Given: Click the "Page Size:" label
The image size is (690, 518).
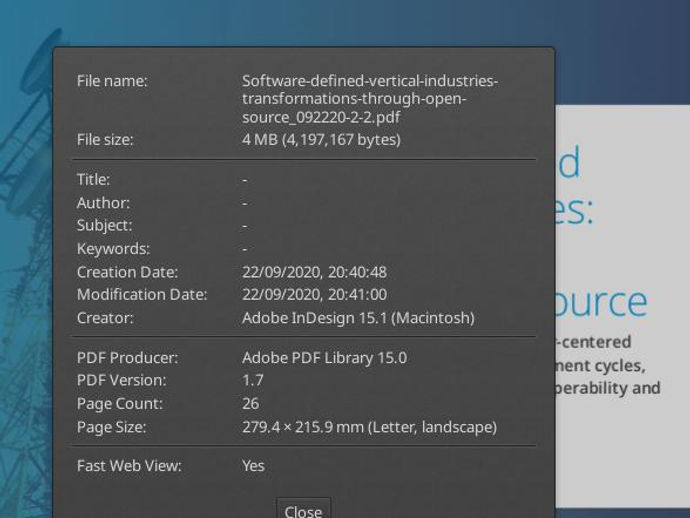Looking at the screenshot, I should (x=111, y=427).
